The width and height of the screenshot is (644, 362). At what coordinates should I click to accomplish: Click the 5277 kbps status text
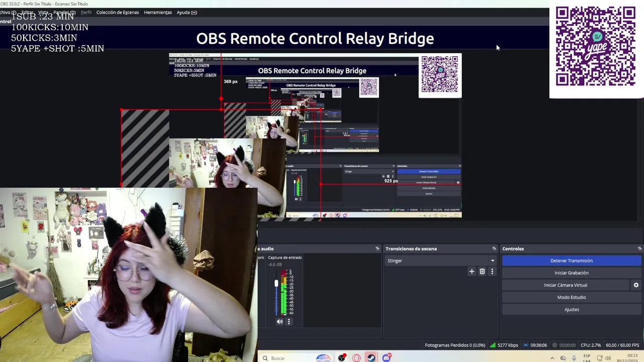pos(508,345)
